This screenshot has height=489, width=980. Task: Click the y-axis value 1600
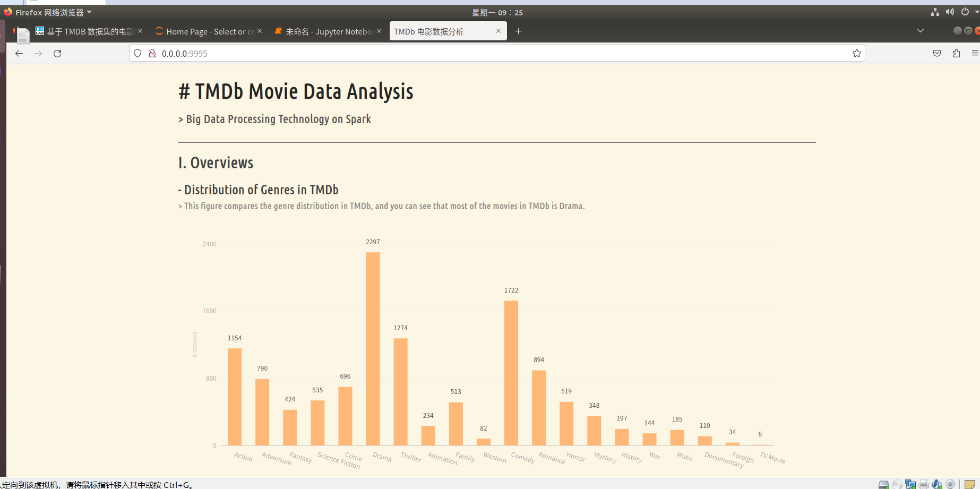pyautogui.click(x=209, y=311)
